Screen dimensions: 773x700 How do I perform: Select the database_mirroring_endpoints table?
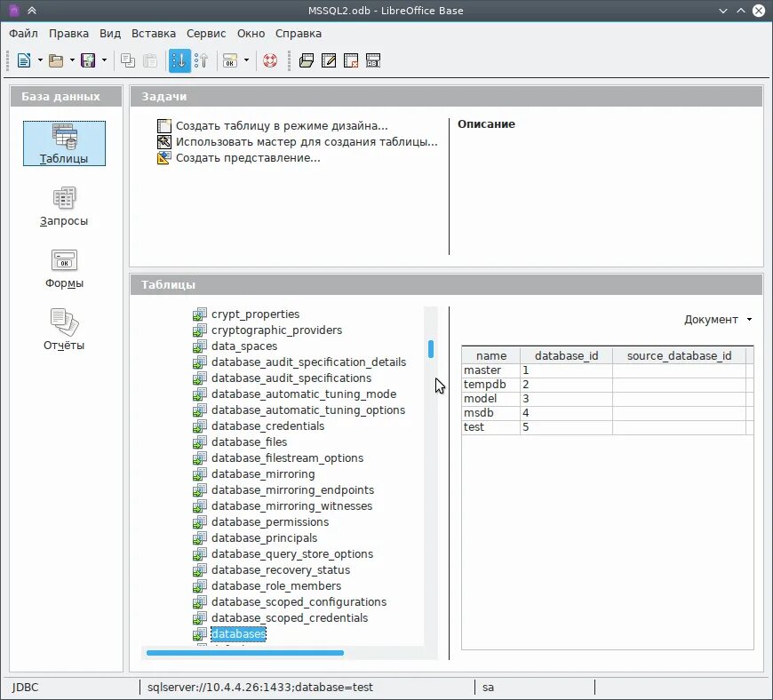[293, 490]
